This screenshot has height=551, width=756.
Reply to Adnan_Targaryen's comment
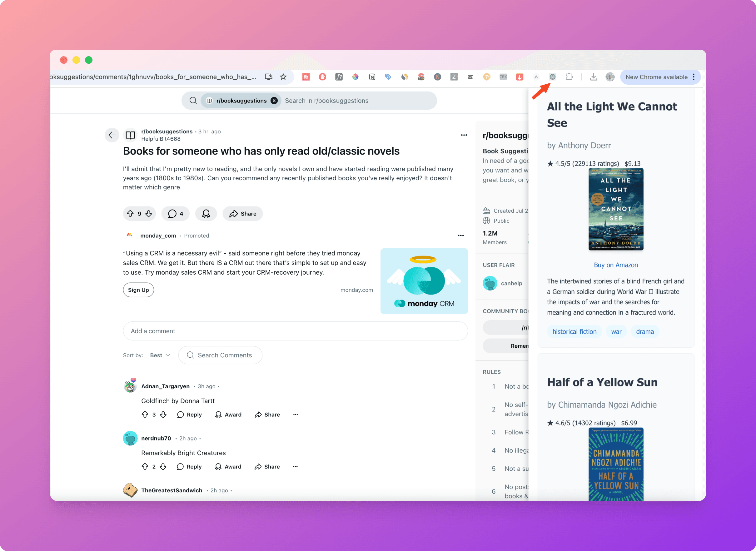(x=189, y=414)
